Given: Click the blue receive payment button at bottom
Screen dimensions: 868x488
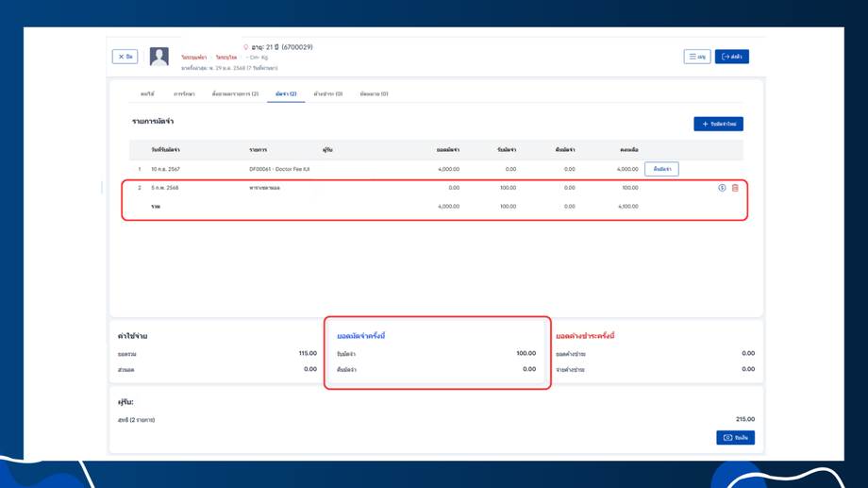Looking at the screenshot, I should pyautogui.click(x=735, y=438).
